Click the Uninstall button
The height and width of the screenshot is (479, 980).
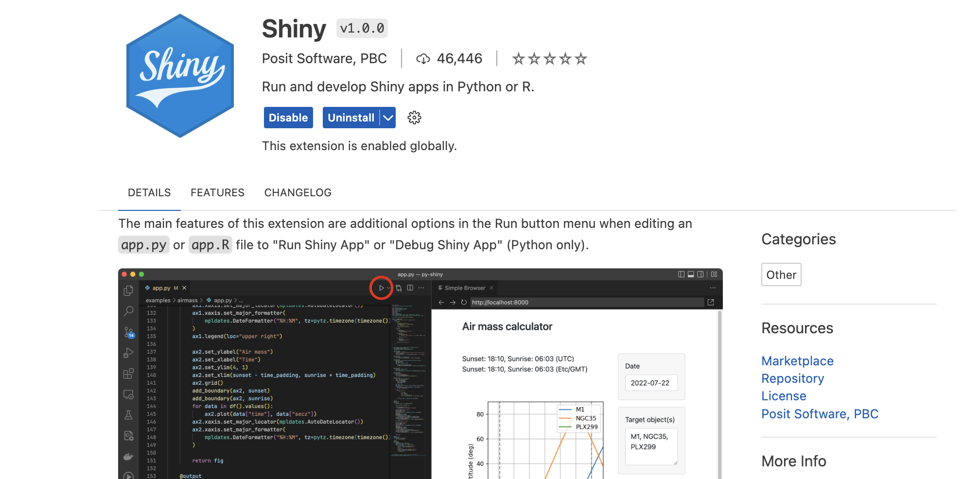350,118
